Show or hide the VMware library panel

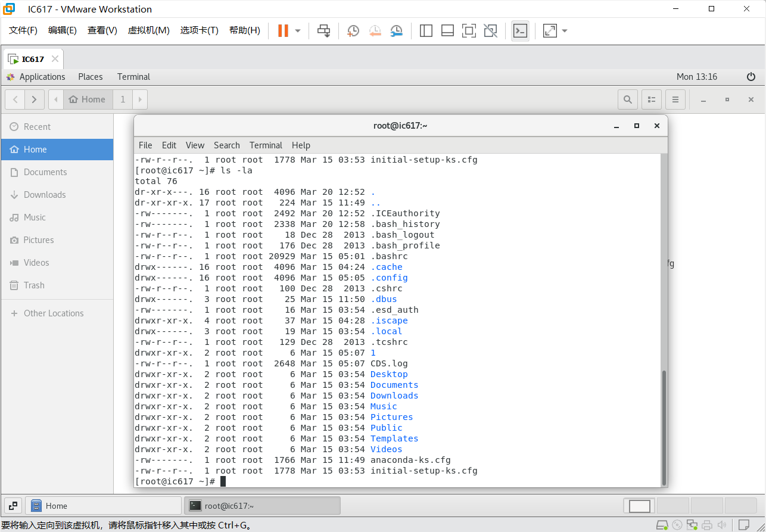426,30
